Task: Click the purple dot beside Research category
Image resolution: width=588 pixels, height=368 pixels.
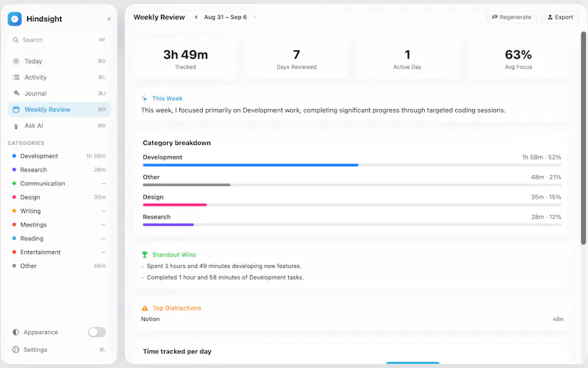Action: point(14,170)
